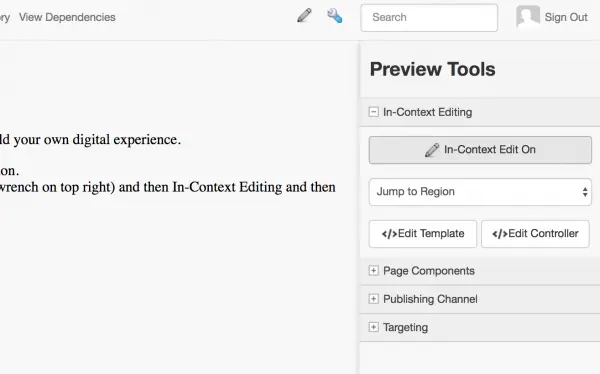Image resolution: width=600 pixels, height=374 pixels.
Task: Click the Preview Tools panel heading
Action: click(432, 69)
